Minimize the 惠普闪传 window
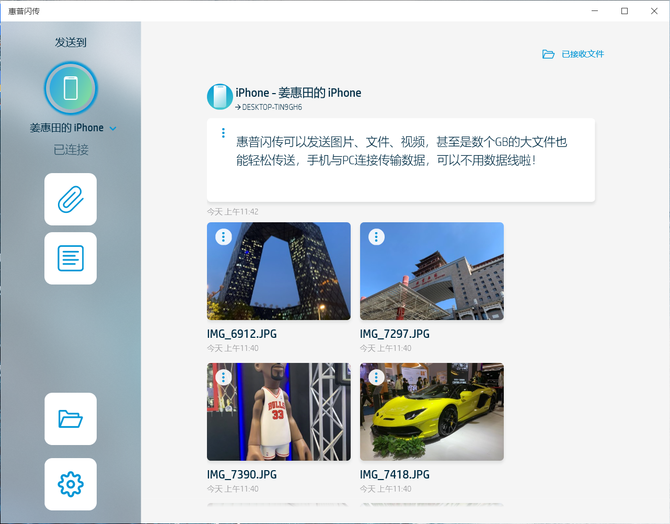This screenshot has height=524, width=670. [595, 11]
